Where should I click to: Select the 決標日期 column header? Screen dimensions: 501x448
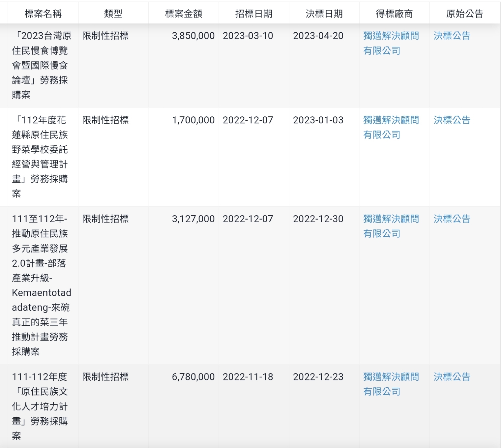324,14
